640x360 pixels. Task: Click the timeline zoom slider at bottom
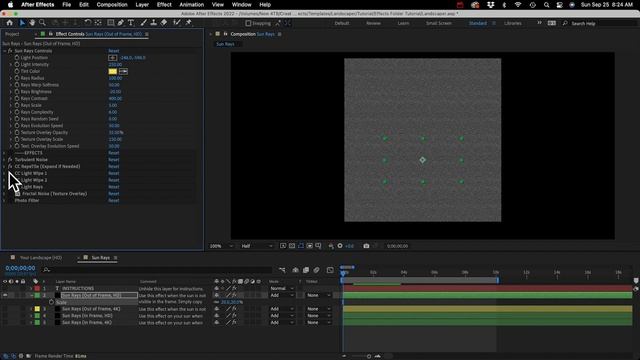click(369, 356)
